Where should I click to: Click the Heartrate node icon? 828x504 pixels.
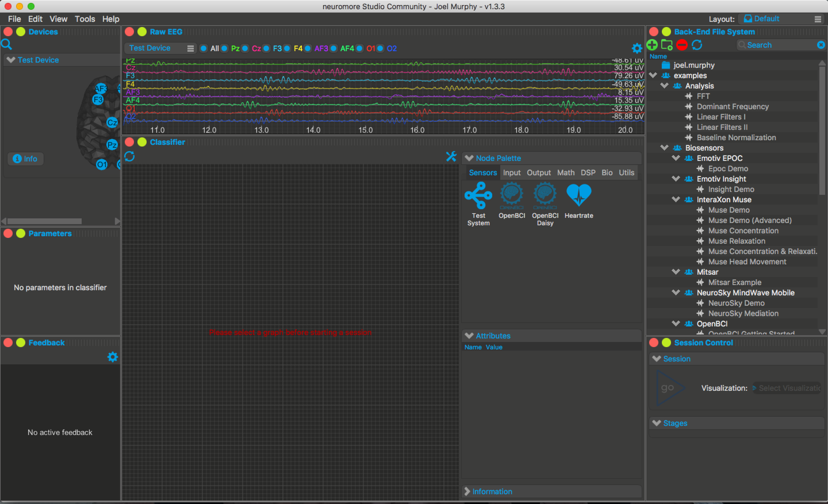click(x=578, y=195)
